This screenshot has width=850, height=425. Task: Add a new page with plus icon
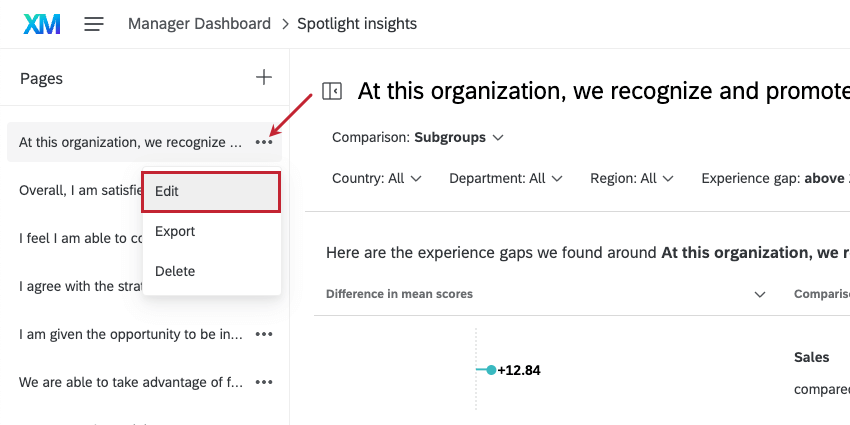(264, 77)
